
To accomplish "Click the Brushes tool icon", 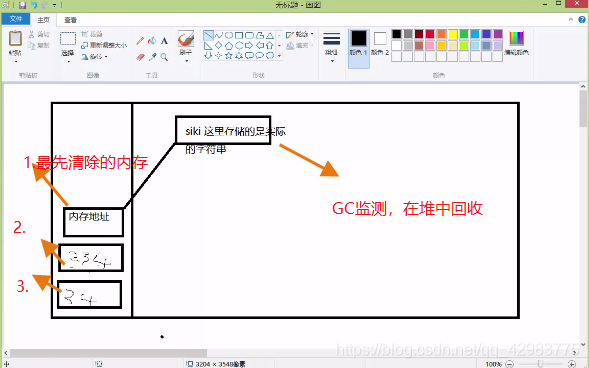I will [186, 38].
